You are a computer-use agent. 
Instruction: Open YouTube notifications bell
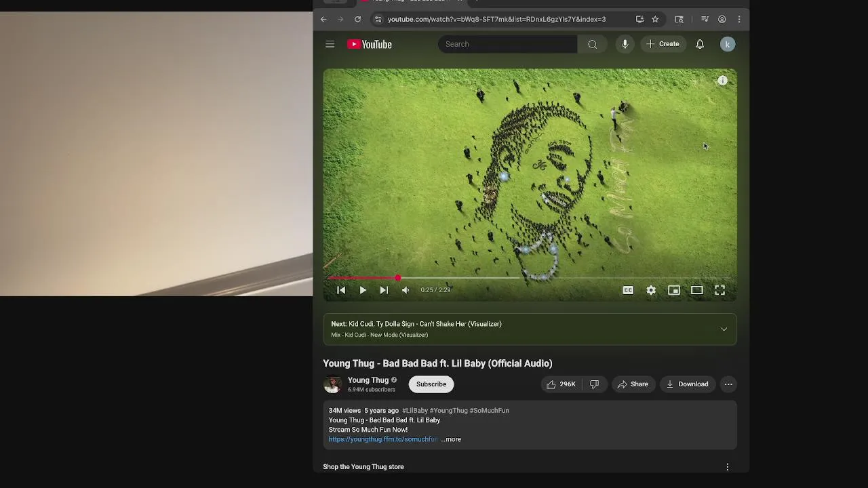click(700, 44)
